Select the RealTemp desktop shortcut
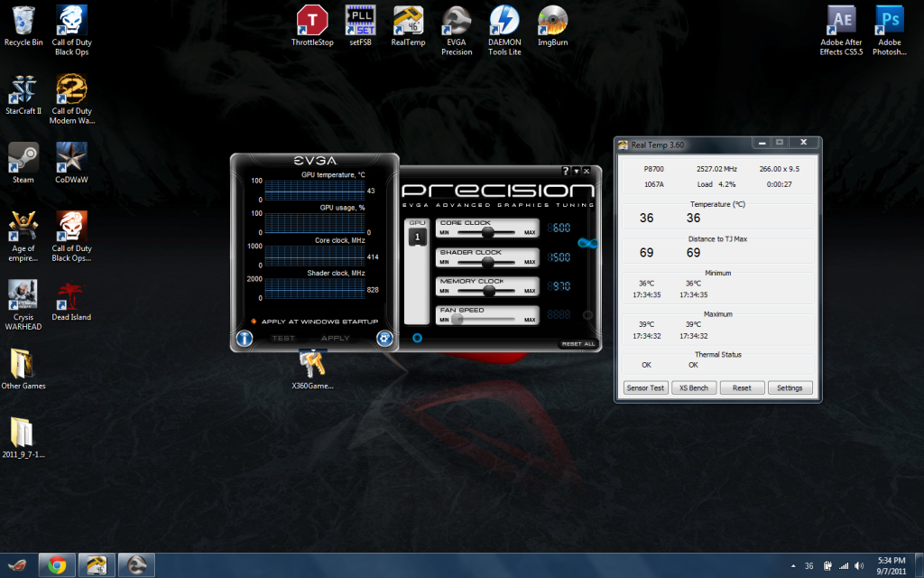Screen dimensions: 924x578 (x=409, y=26)
